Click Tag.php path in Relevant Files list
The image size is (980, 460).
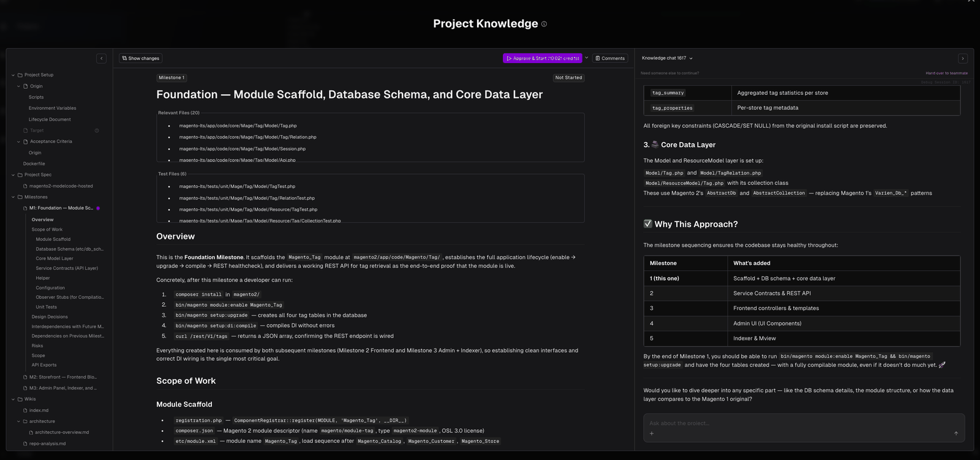coord(238,126)
